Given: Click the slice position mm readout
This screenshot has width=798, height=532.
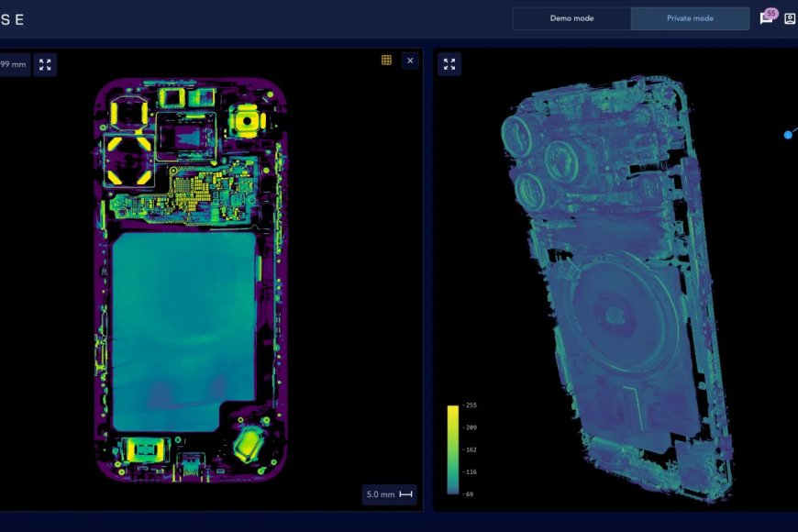Looking at the screenshot, I should [13, 64].
